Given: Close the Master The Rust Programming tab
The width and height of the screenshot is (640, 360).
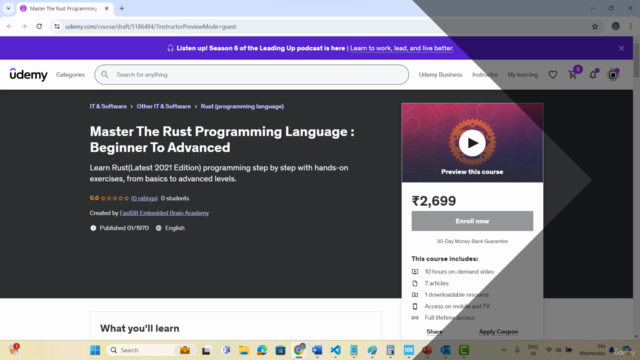Looking at the screenshot, I should point(107,8).
